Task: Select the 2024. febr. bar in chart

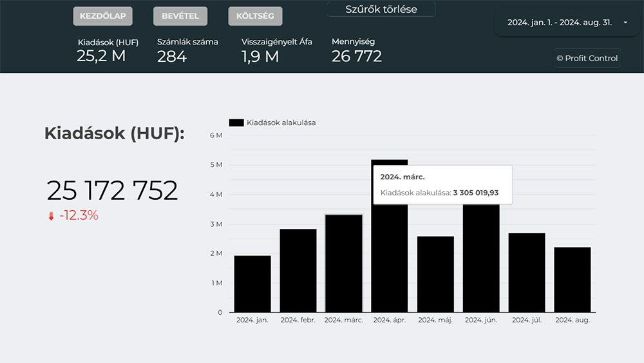Action: pyautogui.click(x=298, y=271)
